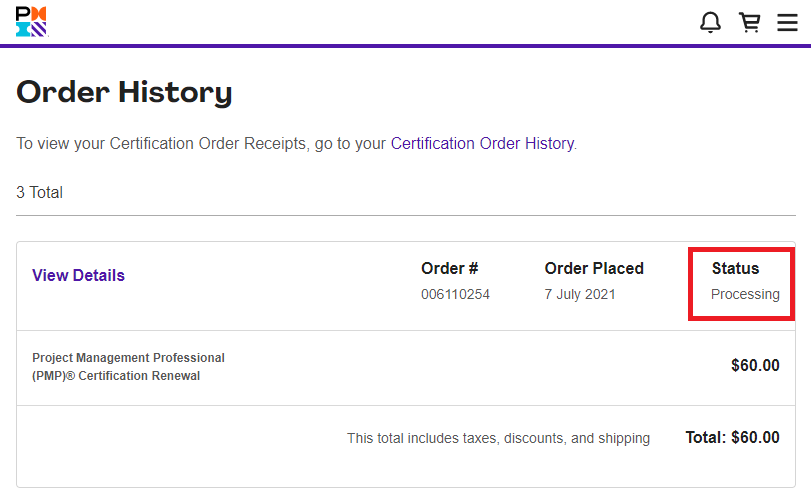Click the Total: $60.00 amount
The width and height of the screenshot is (811, 498).
point(732,437)
